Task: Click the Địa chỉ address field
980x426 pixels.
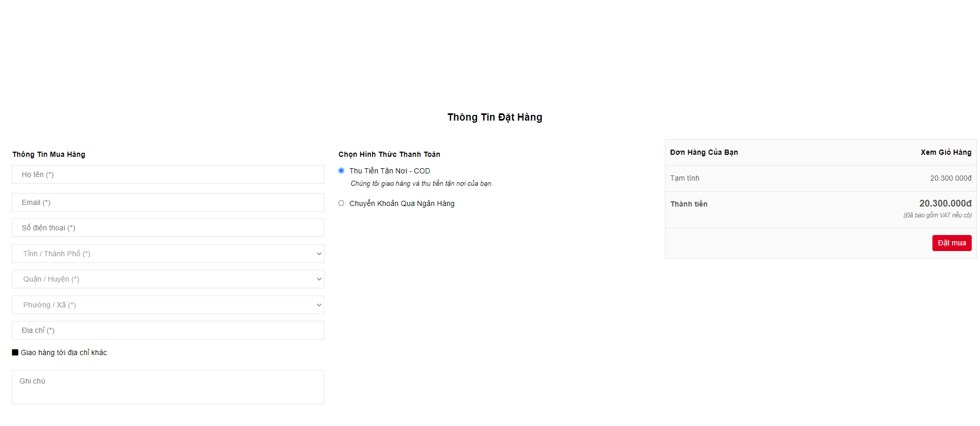Action: [x=168, y=330]
